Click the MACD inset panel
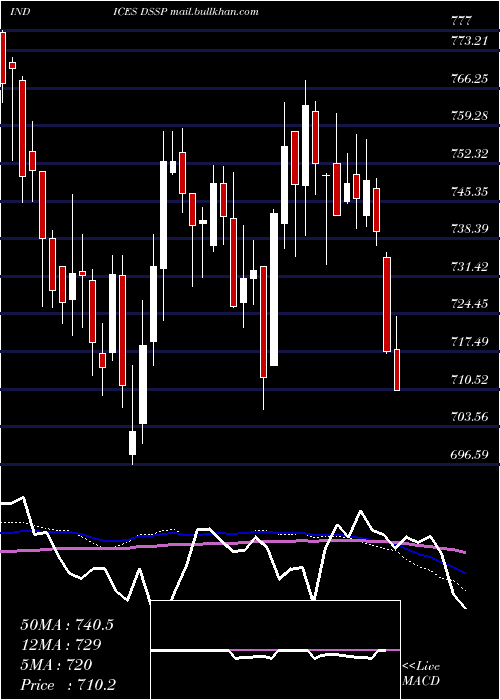Image resolution: width=500 pixels, height=700 pixels. click(275, 650)
